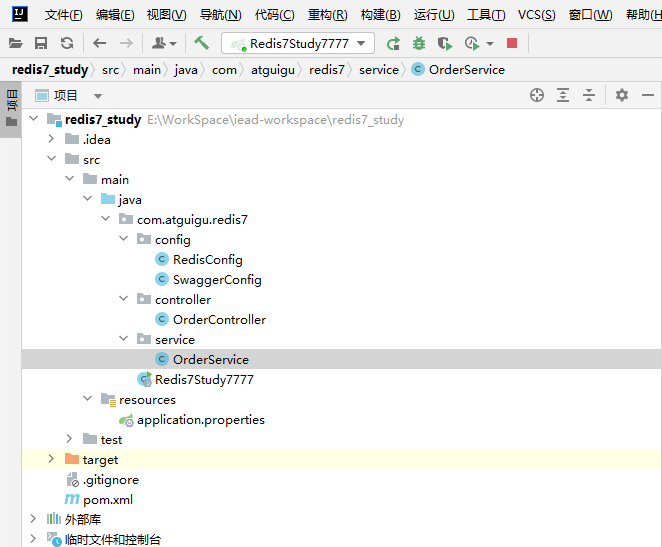Screen dimensions: 662x547
Task: Open the 文件(F) menu
Action: coord(63,15)
